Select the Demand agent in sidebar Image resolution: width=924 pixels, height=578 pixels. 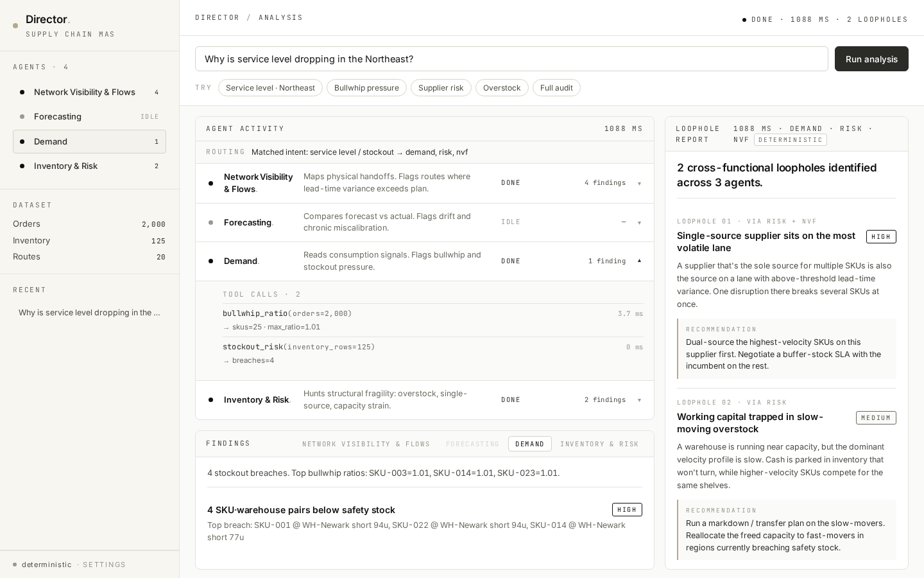89,141
